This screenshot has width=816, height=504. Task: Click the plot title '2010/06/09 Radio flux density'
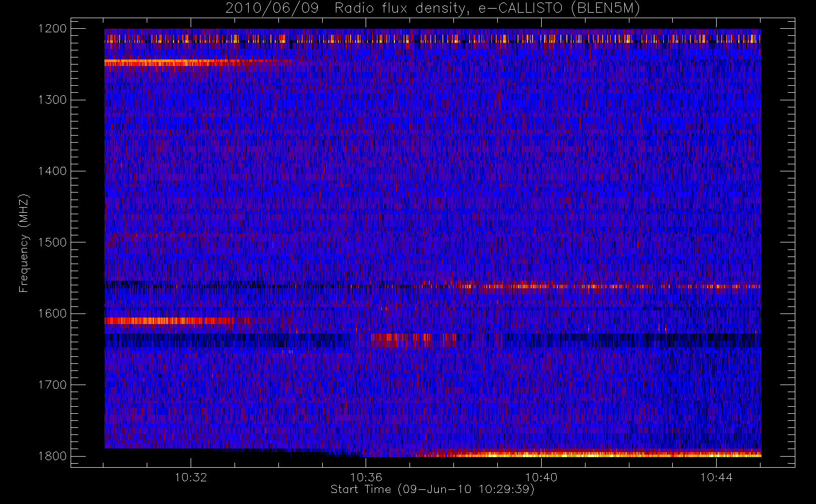[433, 9]
